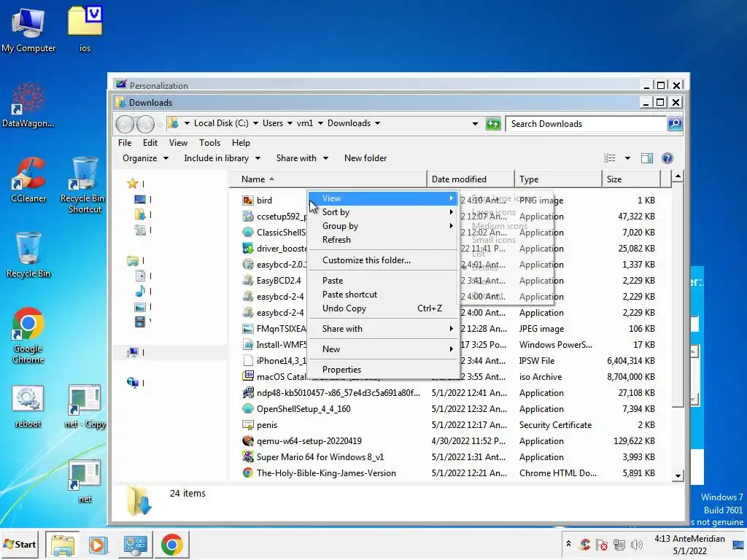Choose Undo Copy in context menu
This screenshot has width=747, height=560.
tap(384, 308)
